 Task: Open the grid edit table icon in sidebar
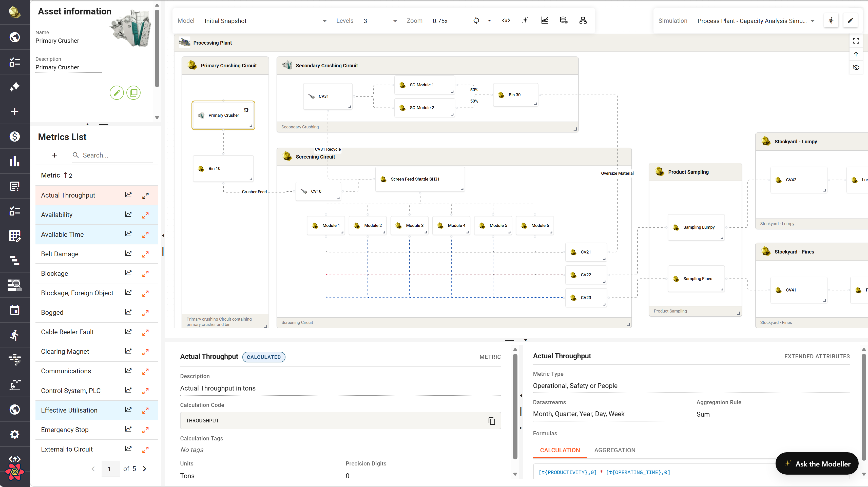14,236
